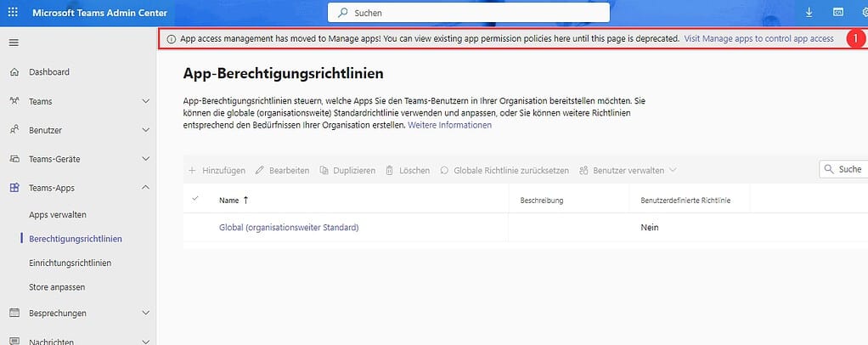Click the Benutzer users icon

pos(15,130)
